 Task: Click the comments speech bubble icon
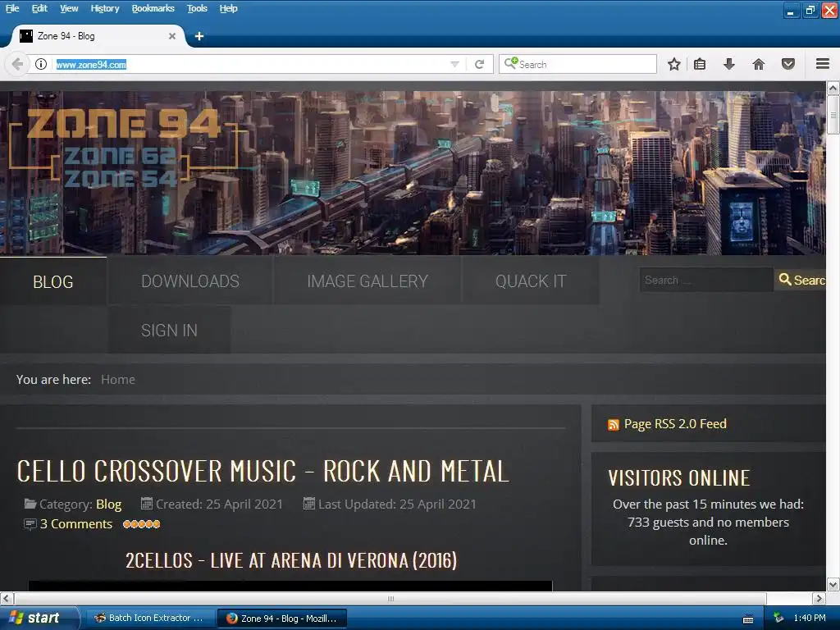click(30, 524)
